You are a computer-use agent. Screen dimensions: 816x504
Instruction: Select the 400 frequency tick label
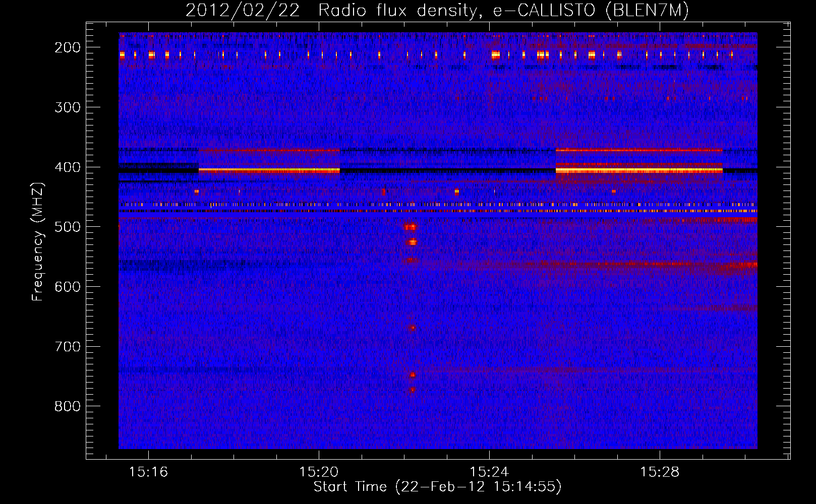coord(68,167)
